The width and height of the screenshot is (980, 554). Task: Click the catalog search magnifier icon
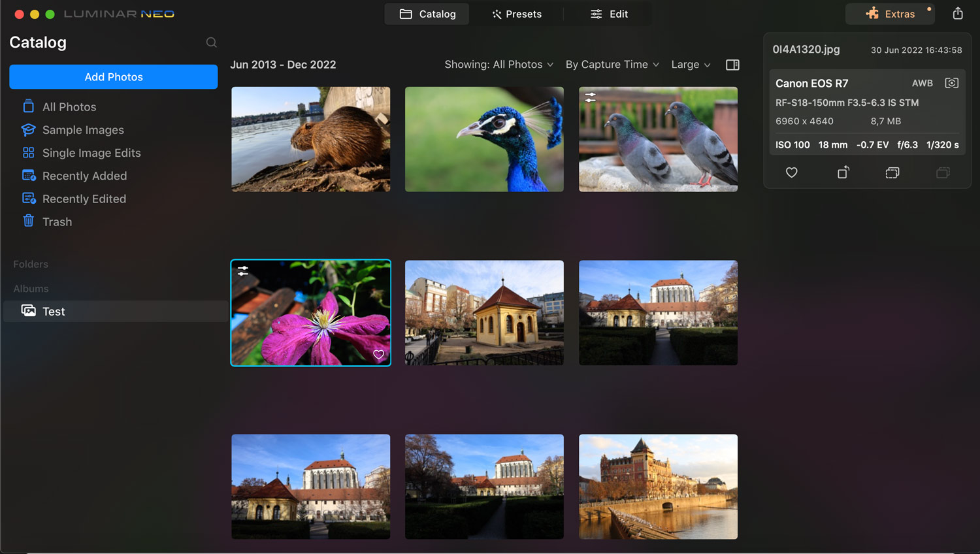211,42
